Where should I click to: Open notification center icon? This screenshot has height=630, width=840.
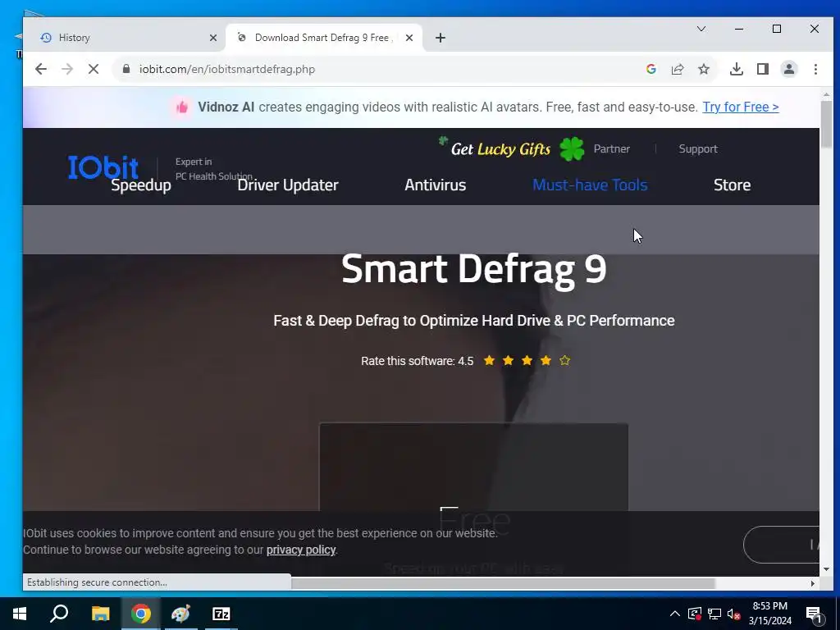(x=815, y=614)
